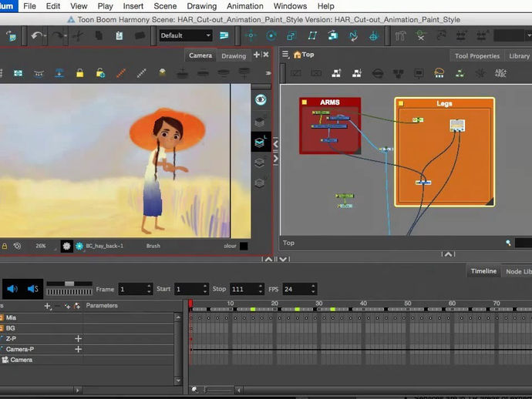Click the Undo arrow icon
The height and width of the screenshot is (399, 532).
click(x=37, y=35)
